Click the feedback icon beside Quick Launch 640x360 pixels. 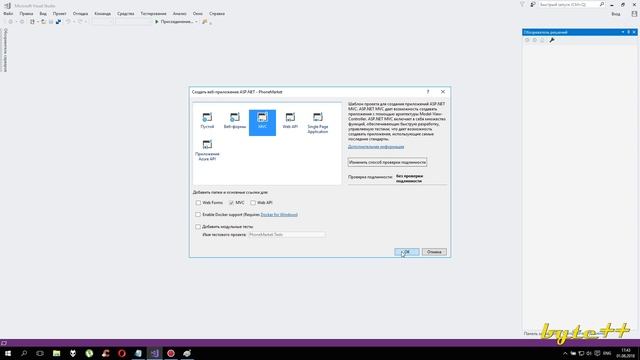[533, 4]
